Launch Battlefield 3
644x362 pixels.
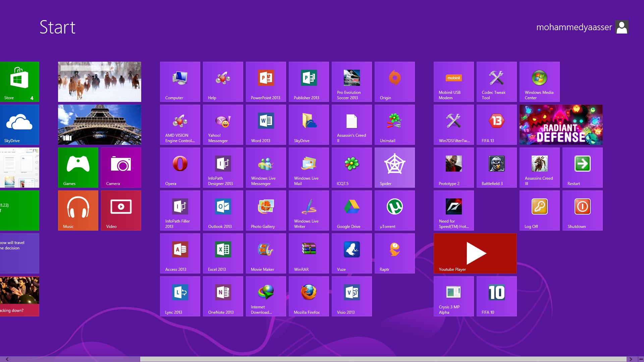point(497,168)
